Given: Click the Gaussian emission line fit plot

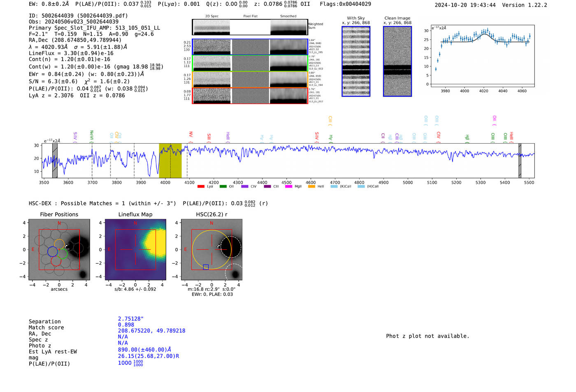Looking at the screenshot, I should (x=483, y=56).
